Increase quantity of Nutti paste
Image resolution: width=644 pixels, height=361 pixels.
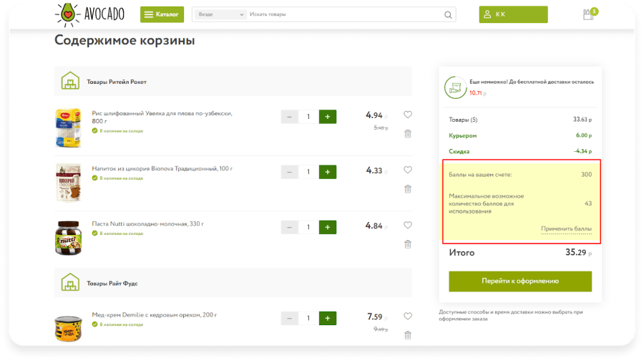click(x=327, y=227)
